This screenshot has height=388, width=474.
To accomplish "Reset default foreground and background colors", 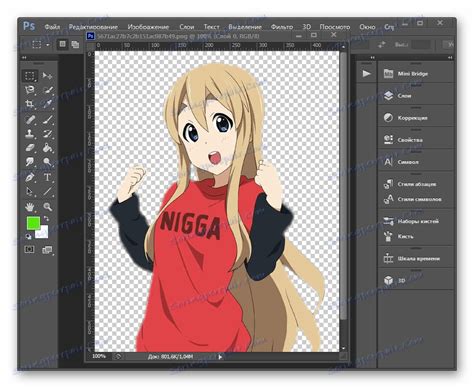I will pos(28,237).
